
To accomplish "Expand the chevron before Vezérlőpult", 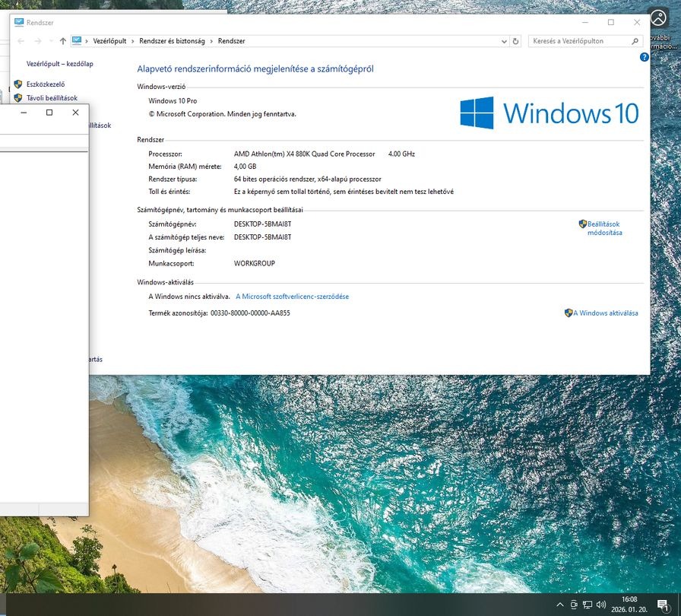I will 87,41.
